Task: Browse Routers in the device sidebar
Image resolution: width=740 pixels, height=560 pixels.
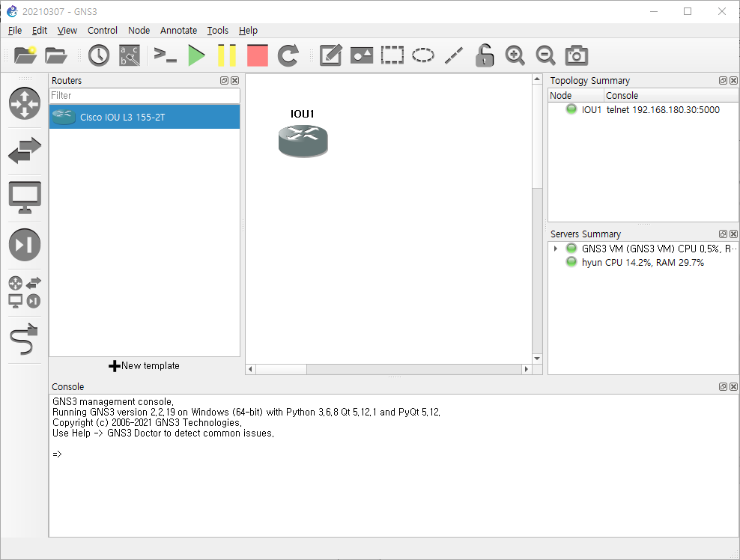Action: 25,103
